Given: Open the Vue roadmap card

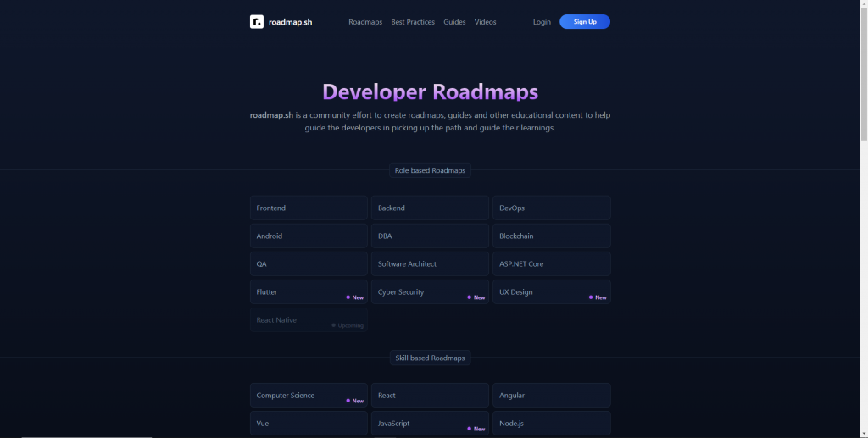Looking at the screenshot, I should click(309, 424).
